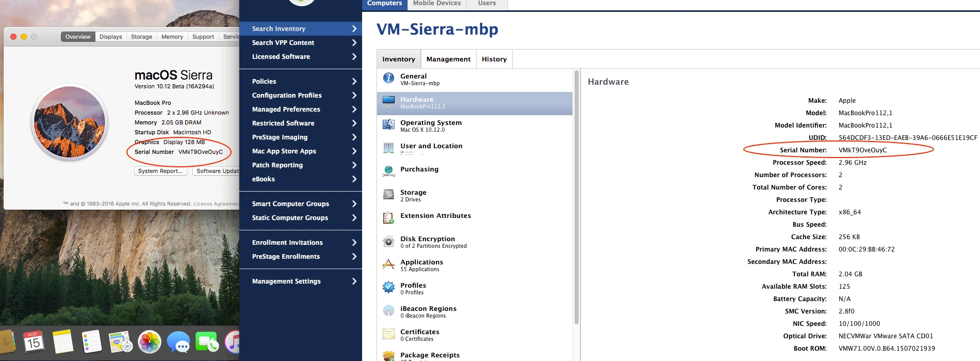This screenshot has height=361, width=980.
Task: Click the Boot ROM value text
Action: pyautogui.click(x=887, y=349)
